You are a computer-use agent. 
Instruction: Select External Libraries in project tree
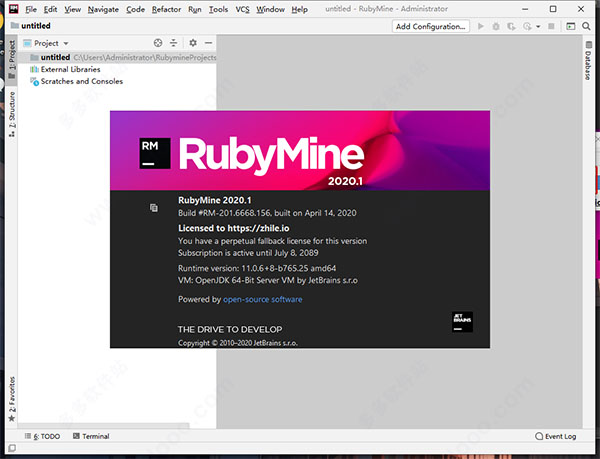(70, 69)
